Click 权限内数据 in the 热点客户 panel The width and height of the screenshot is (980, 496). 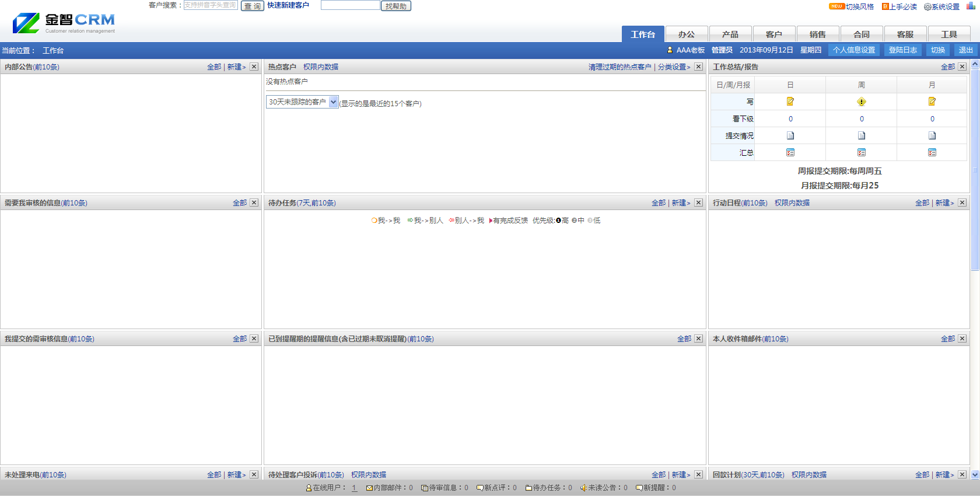point(321,67)
